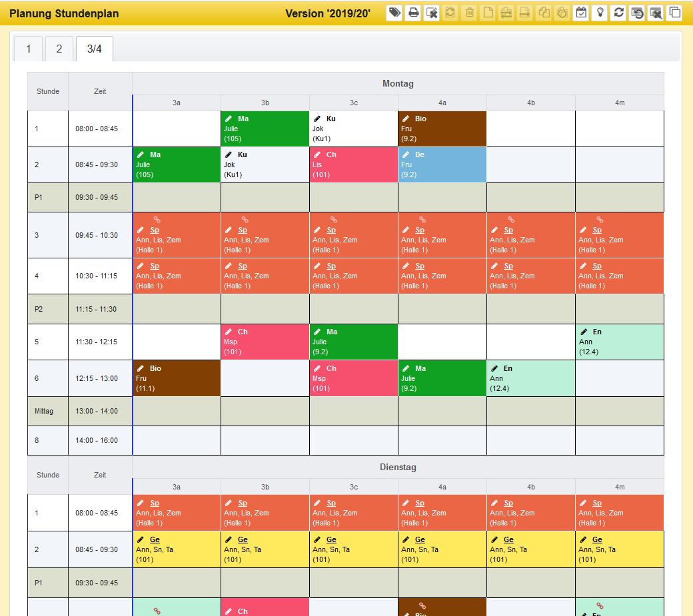Image resolution: width=693 pixels, height=616 pixels.
Task: Select the 3/4 tab
Action: [94, 49]
